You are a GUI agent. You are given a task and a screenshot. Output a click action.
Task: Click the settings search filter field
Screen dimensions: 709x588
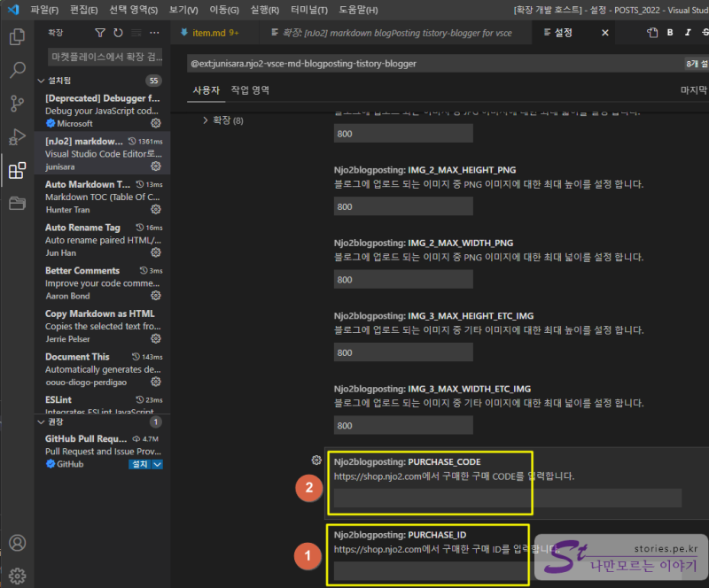pyautogui.click(x=436, y=64)
